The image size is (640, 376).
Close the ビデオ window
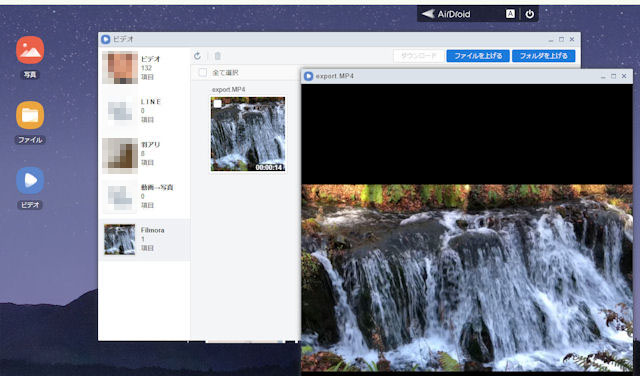coord(572,40)
